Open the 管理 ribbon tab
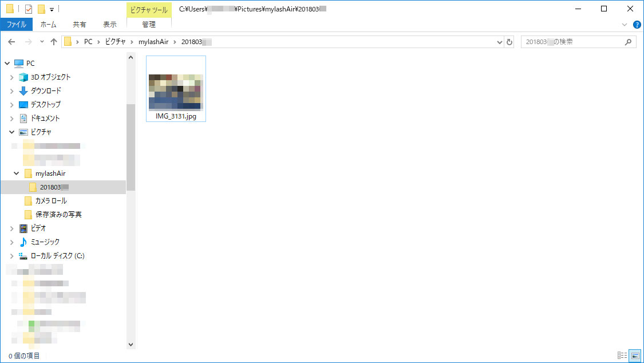The width and height of the screenshot is (644, 363). (149, 25)
